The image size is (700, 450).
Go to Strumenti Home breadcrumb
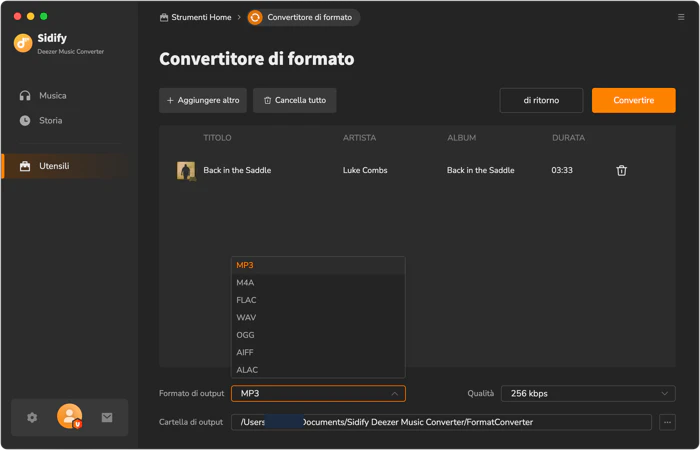pyautogui.click(x=196, y=17)
